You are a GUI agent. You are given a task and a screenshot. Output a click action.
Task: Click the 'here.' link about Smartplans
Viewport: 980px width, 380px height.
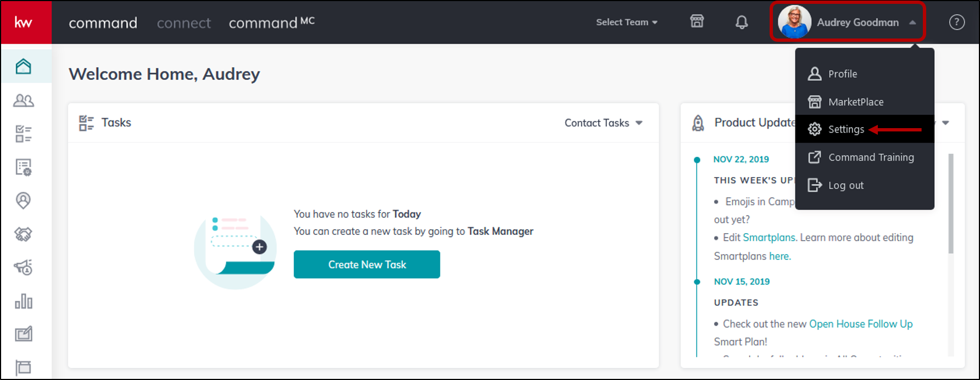780,256
